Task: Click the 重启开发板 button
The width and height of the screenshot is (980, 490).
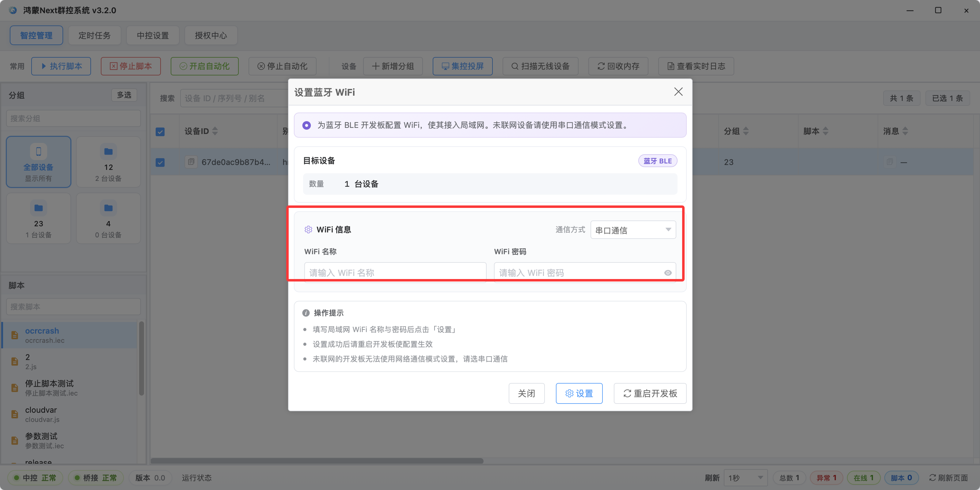Action: tap(650, 393)
